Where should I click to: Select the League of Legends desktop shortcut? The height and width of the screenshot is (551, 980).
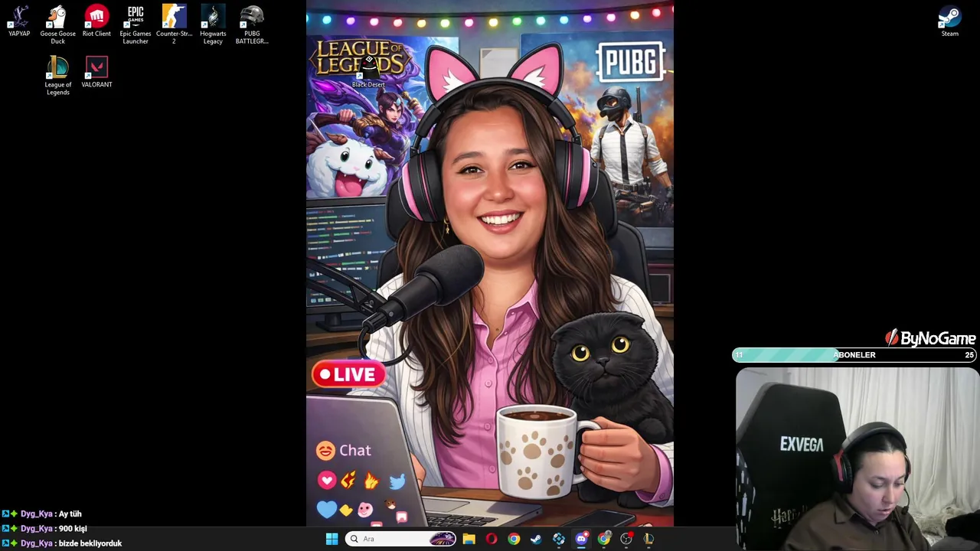click(57, 76)
